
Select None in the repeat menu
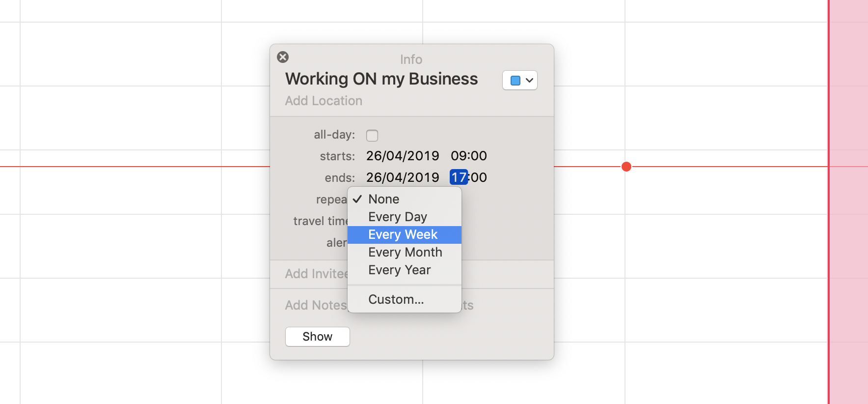(384, 199)
